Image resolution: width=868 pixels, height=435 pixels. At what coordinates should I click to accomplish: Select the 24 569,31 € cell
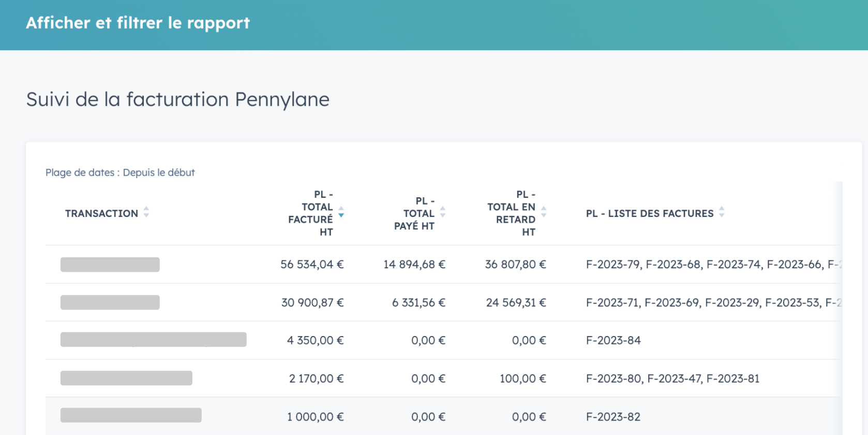[516, 302]
